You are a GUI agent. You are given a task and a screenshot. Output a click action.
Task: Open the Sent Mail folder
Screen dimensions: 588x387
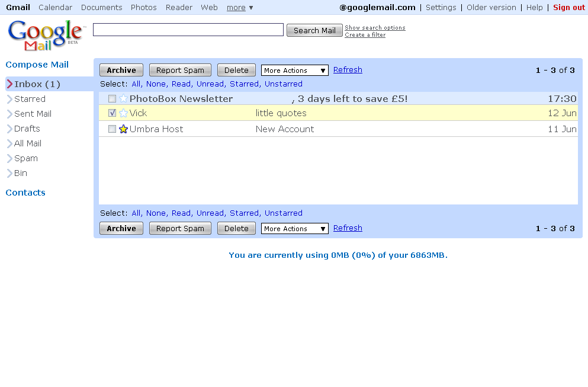33,114
